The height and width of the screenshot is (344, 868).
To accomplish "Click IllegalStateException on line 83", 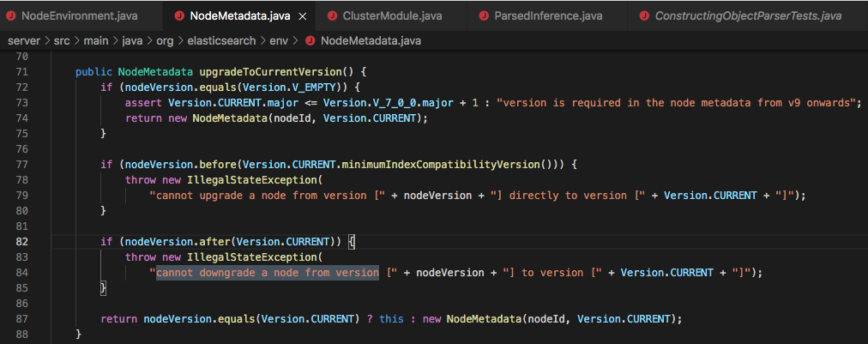I will pos(252,257).
